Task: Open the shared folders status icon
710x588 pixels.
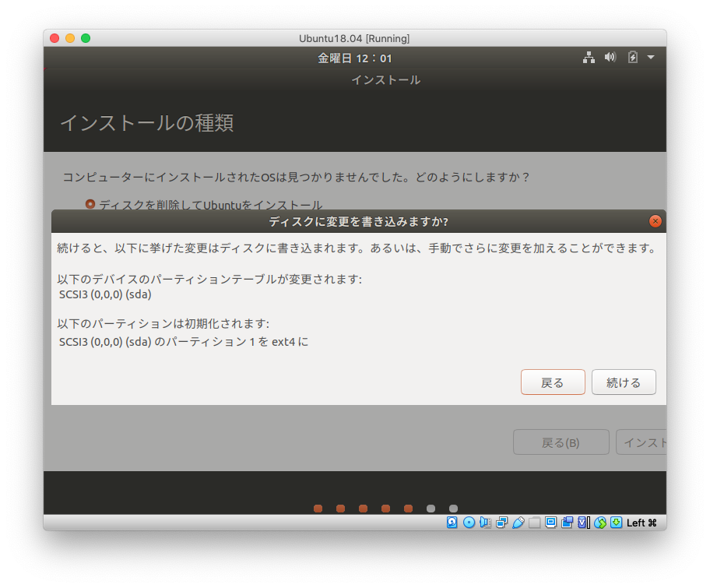Action: pos(536,523)
